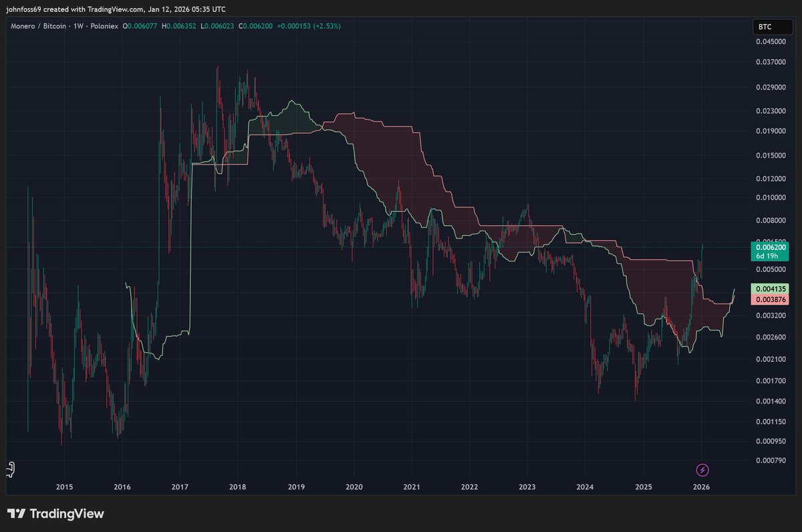Select the 2026 label on the time axis

click(x=701, y=487)
